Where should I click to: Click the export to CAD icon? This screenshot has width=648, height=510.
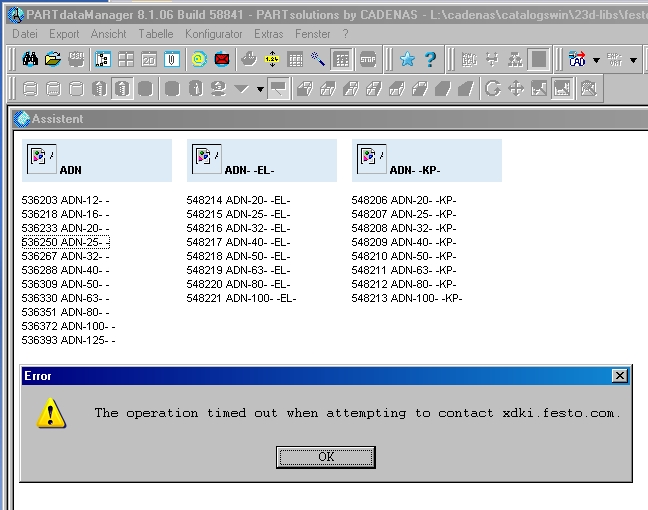577,60
